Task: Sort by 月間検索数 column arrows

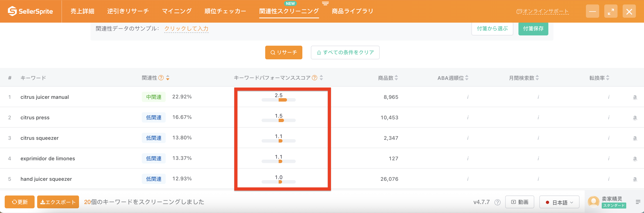Action: (537, 78)
